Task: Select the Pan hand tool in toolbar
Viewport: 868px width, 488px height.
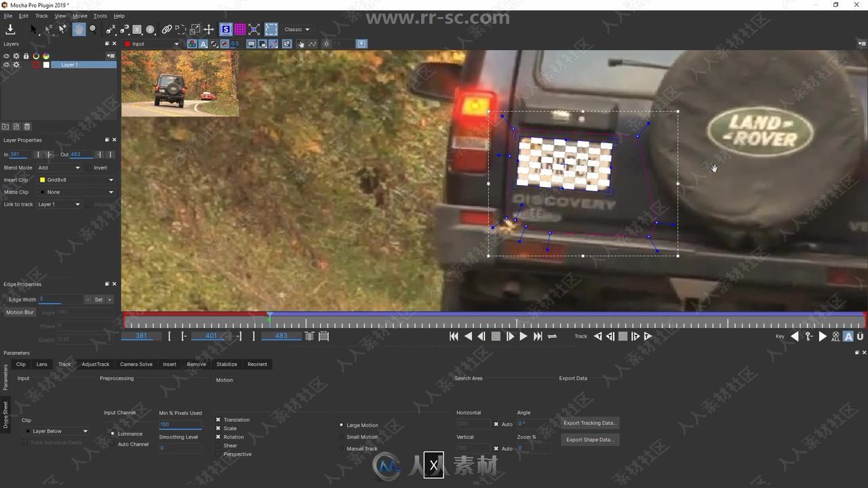Action: [x=79, y=29]
